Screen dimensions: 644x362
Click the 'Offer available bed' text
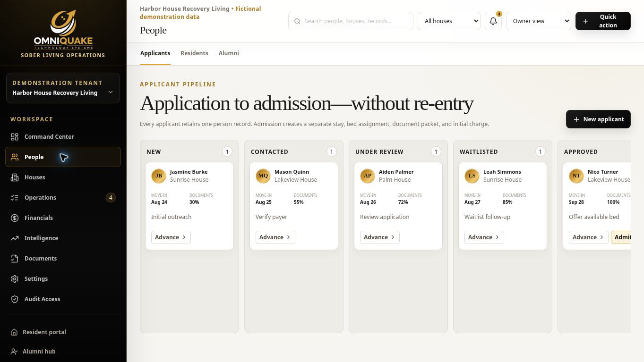point(594,217)
